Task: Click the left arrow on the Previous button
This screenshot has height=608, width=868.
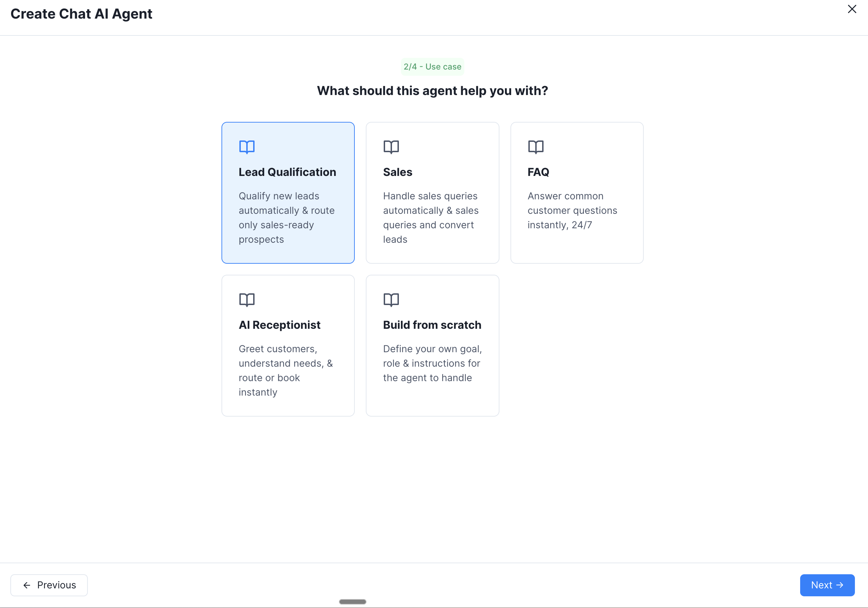Action: point(27,585)
